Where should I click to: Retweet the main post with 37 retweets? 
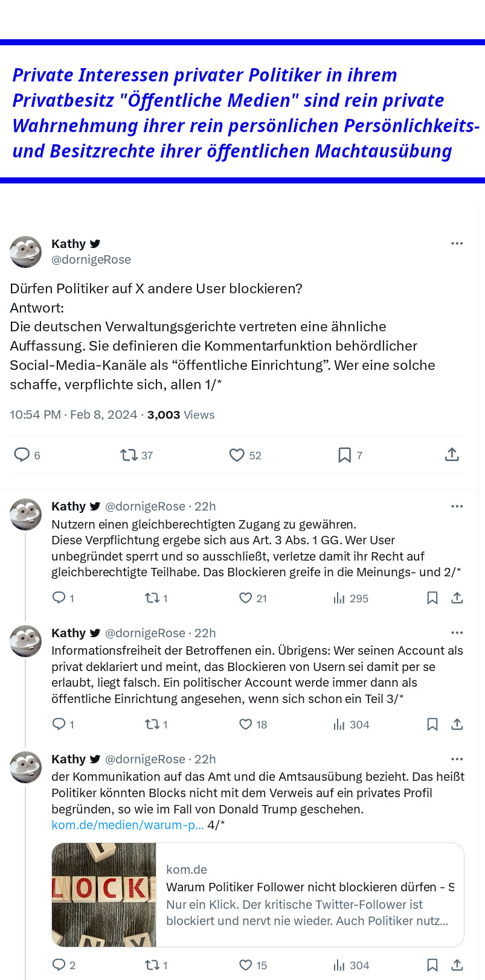129,455
